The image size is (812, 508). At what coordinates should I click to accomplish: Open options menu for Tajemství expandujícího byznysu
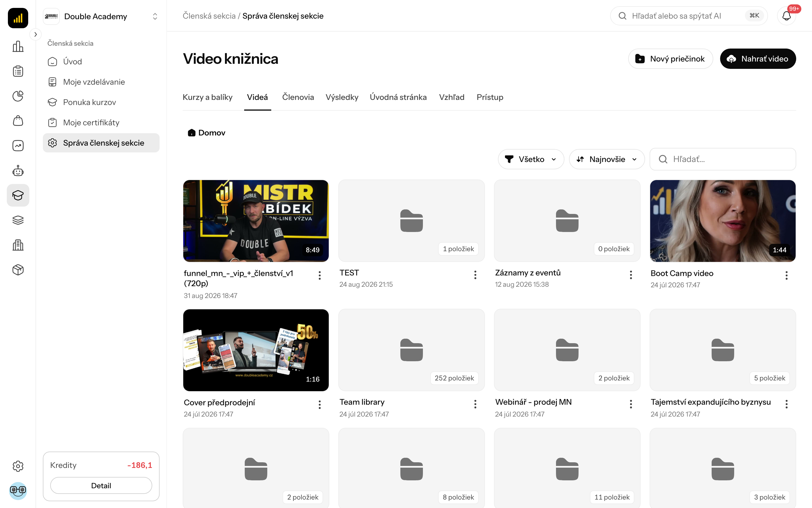coord(786,404)
